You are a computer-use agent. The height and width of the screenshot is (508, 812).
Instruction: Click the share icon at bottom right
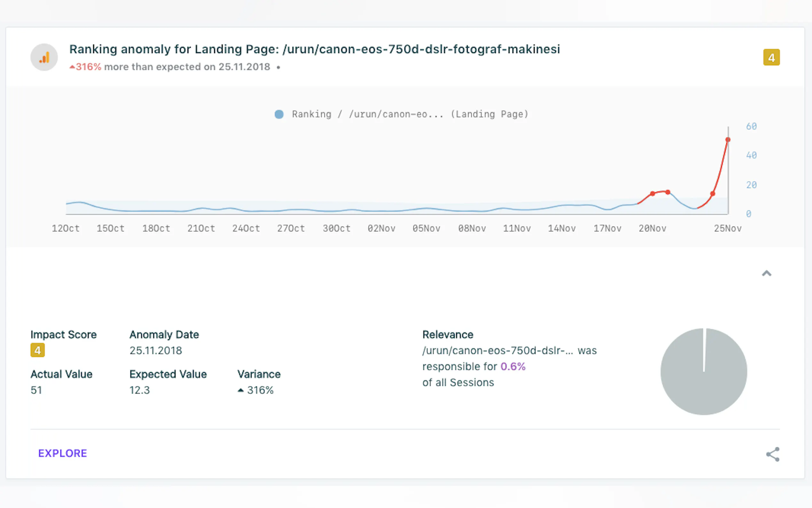click(x=772, y=454)
